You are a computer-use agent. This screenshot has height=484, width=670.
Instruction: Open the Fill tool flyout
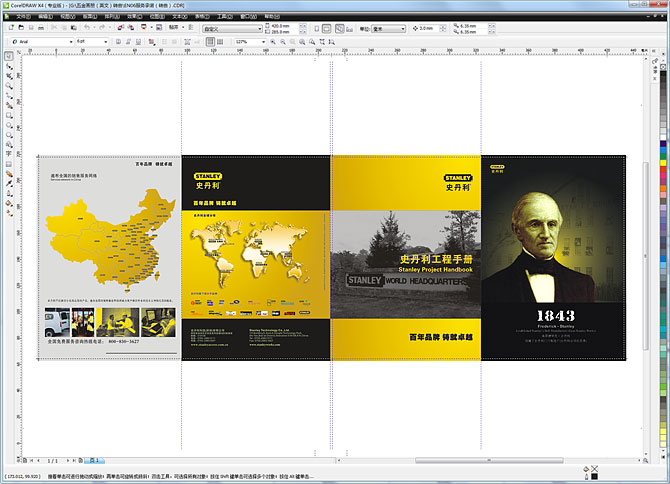(x=8, y=203)
